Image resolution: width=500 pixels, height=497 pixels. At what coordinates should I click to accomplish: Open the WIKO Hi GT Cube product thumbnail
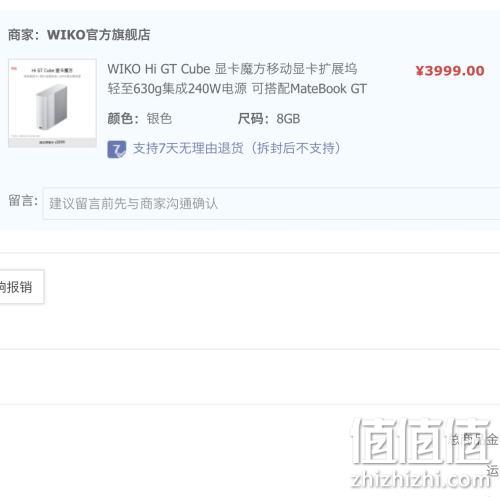click(52, 103)
